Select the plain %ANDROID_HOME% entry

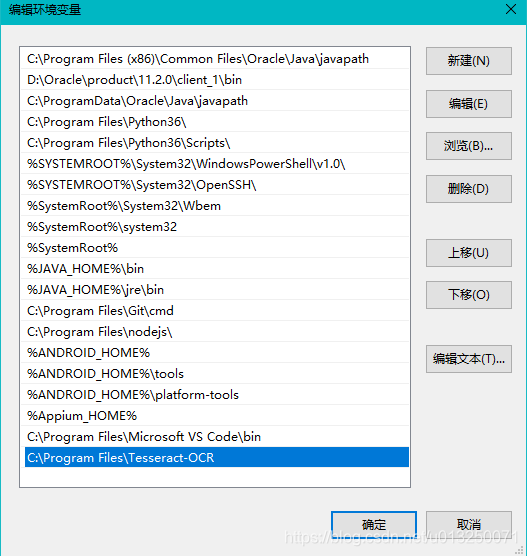215,353
